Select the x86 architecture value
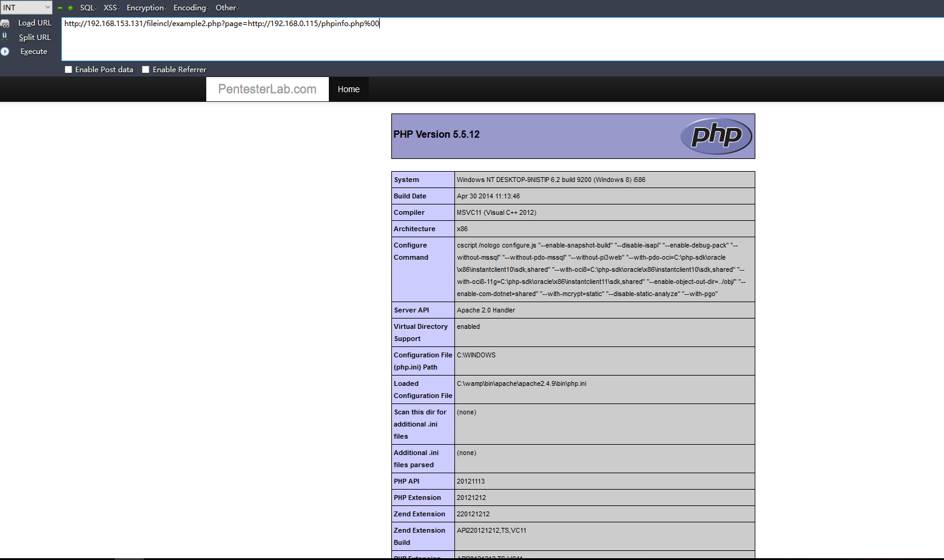944x560 pixels. [462, 229]
